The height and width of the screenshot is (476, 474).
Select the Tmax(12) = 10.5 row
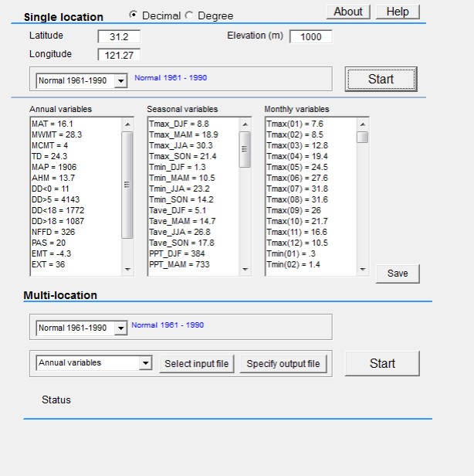point(311,243)
